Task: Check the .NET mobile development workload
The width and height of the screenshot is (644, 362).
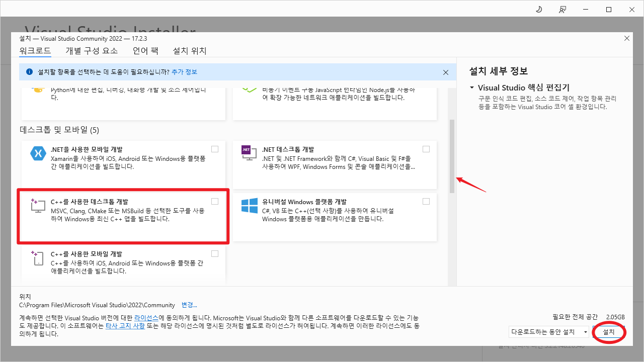Action: click(215, 149)
